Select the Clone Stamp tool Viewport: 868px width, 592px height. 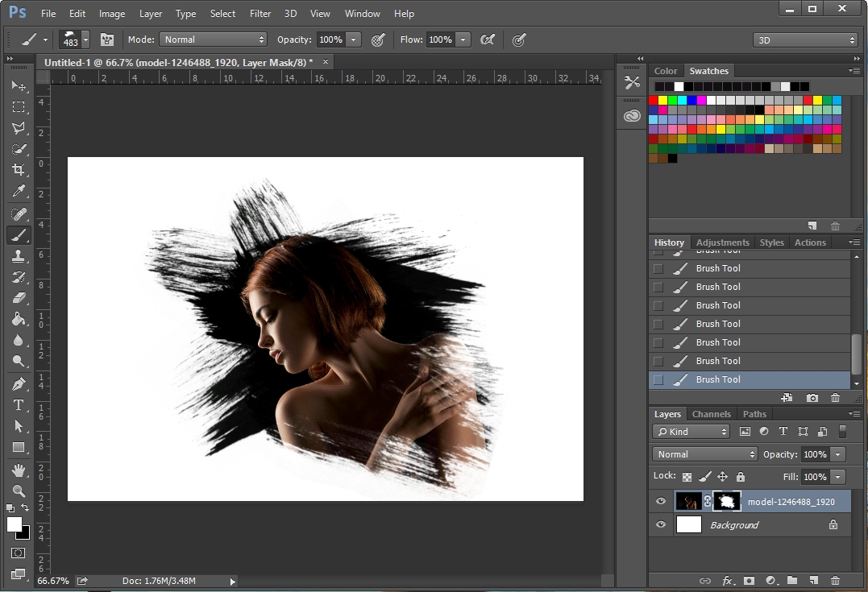click(x=19, y=256)
